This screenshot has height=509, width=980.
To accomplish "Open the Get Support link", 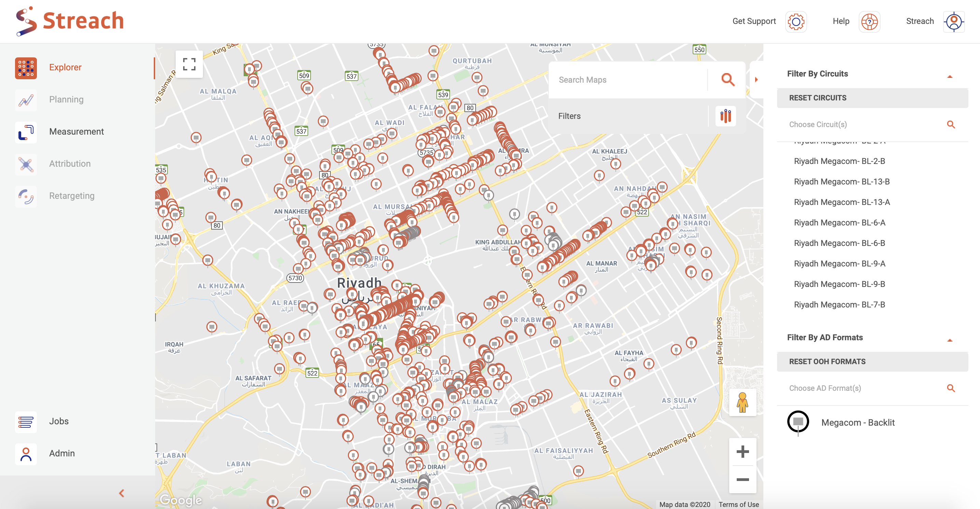I will (754, 21).
